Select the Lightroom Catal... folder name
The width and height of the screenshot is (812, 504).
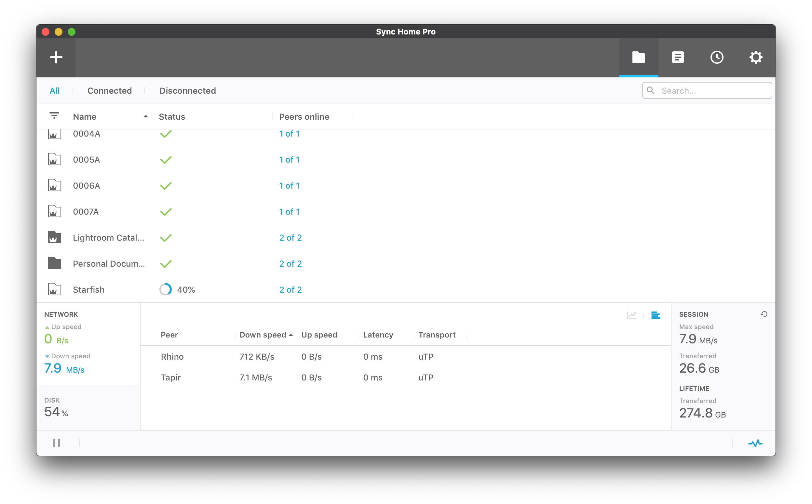pyautogui.click(x=109, y=238)
